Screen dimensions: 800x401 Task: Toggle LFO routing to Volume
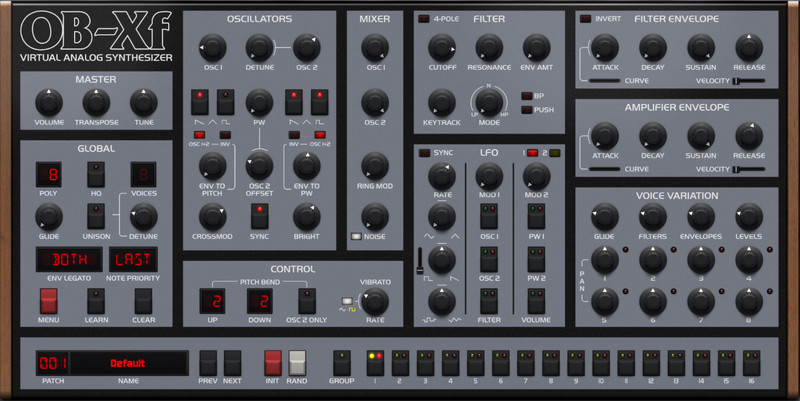[536, 301]
